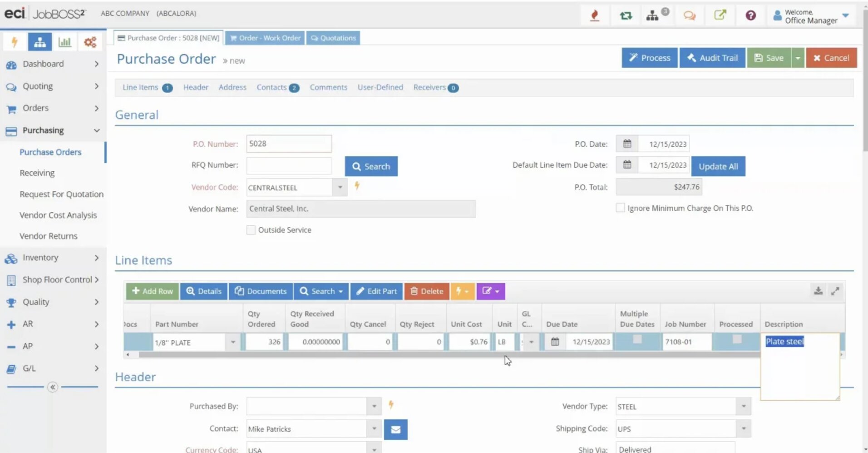868x453 pixels.
Task: Check Ignore Minimum Charge On This P.O.
Action: (x=620, y=208)
